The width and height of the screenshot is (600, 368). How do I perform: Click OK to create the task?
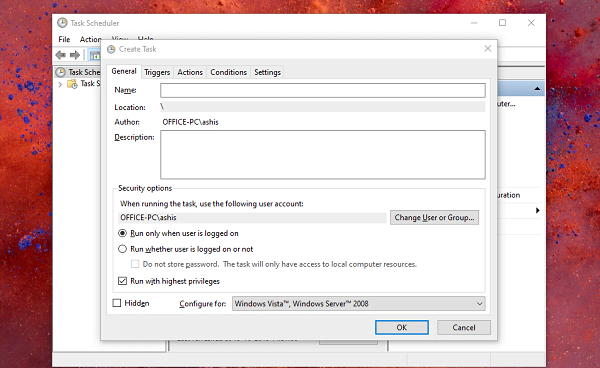click(x=402, y=327)
